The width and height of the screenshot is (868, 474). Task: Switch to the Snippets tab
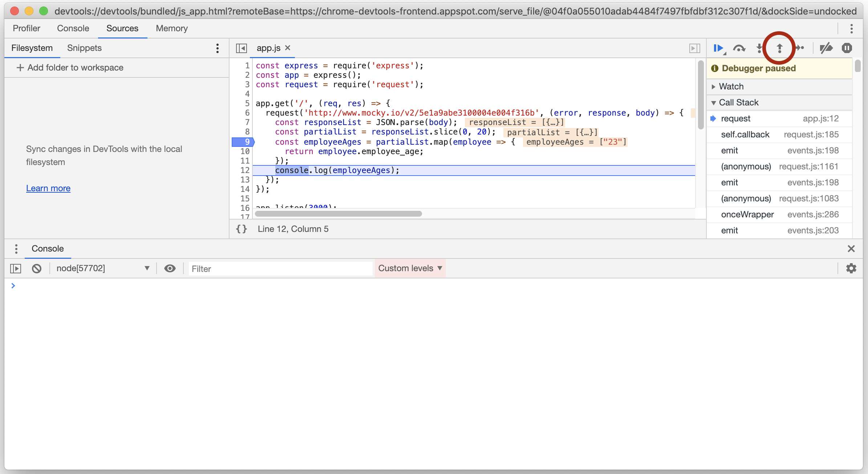pyautogui.click(x=84, y=48)
